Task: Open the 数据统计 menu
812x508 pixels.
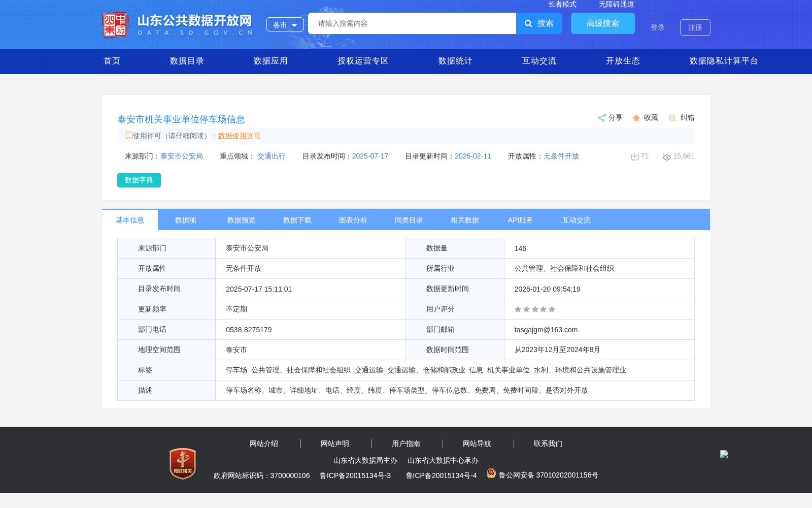Action: [456, 61]
